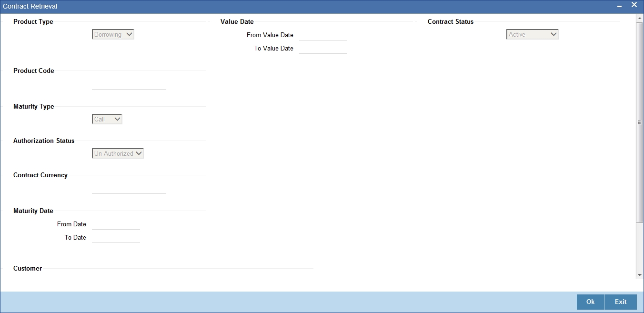Viewport: 644px width, 313px height.
Task: Click the Maturity To Date field
Action: [116, 237]
